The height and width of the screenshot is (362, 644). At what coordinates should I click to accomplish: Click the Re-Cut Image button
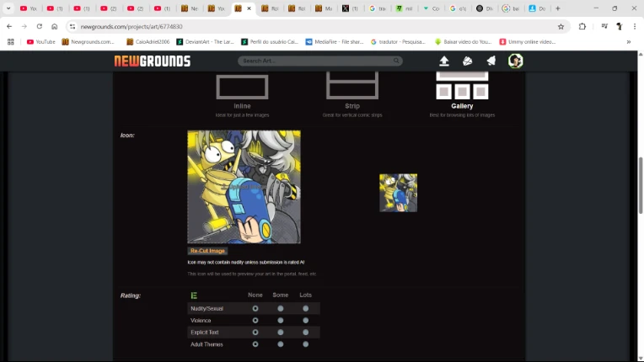tap(207, 251)
